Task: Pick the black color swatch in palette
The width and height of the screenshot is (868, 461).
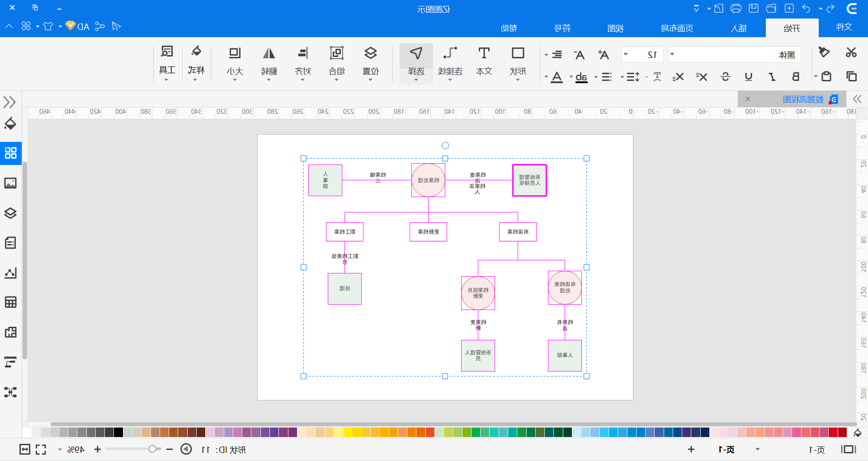Action: pyautogui.click(x=118, y=432)
